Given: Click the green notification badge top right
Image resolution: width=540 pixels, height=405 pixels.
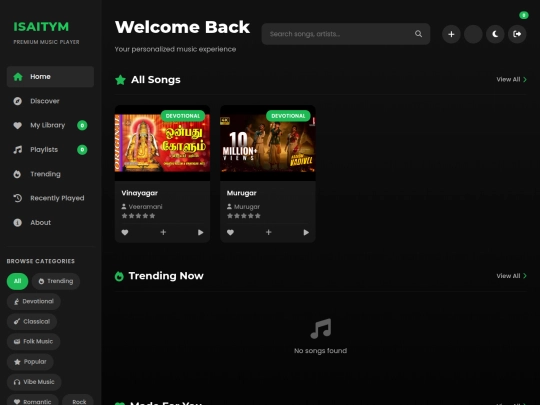Looking at the screenshot, I should click(523, 15).
